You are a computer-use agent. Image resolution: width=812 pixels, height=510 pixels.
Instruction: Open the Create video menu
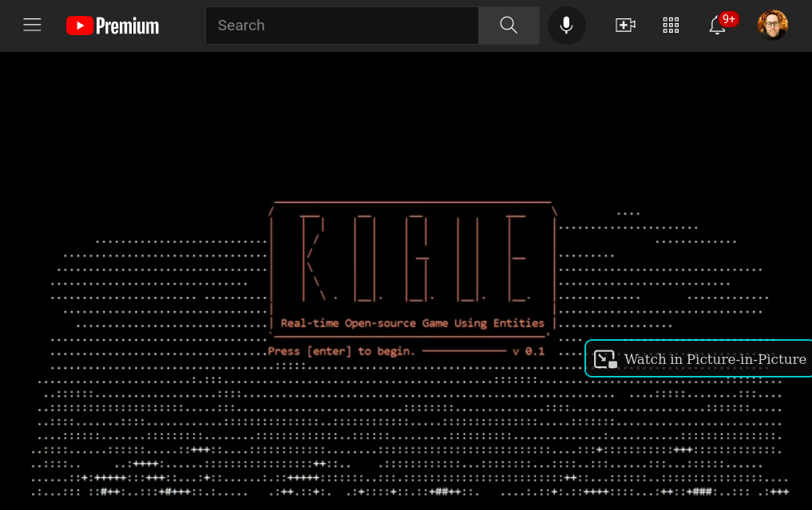pyautogui.click(x=625, y=25)
